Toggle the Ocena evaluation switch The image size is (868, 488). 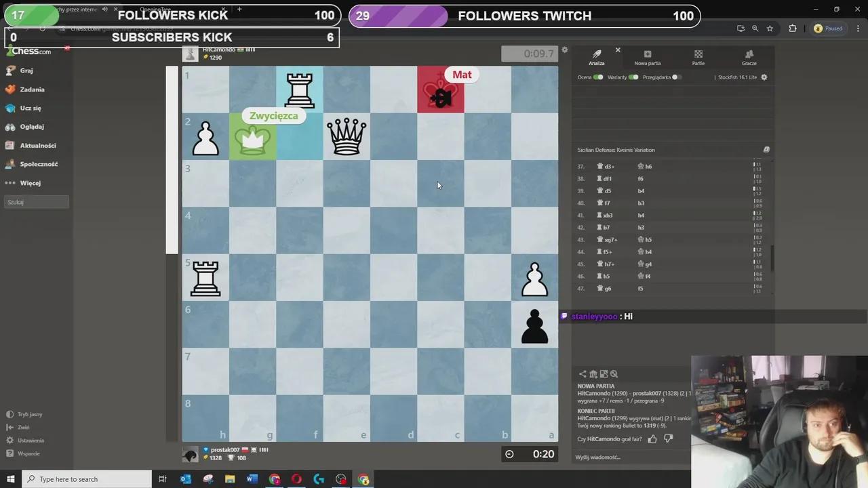[598, 77]
